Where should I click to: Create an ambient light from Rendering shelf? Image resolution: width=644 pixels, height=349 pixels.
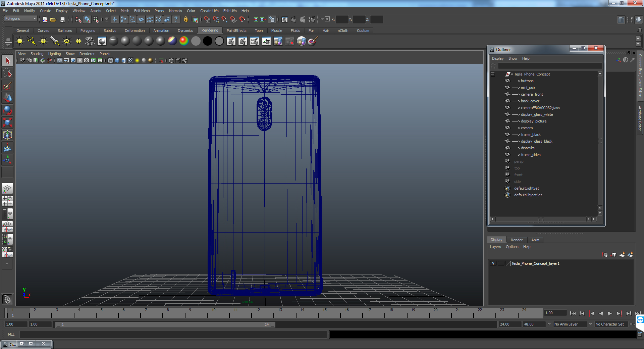[x=20, y=41]
